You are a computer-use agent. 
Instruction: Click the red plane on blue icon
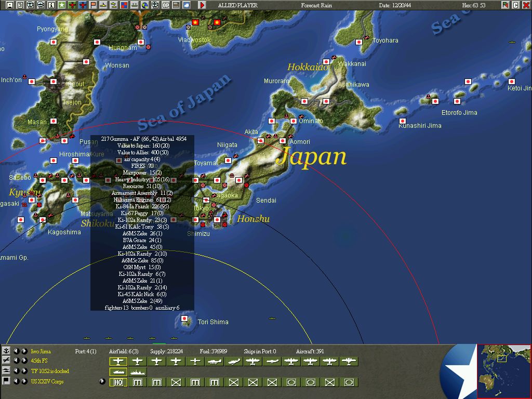[x=83, y=5]
